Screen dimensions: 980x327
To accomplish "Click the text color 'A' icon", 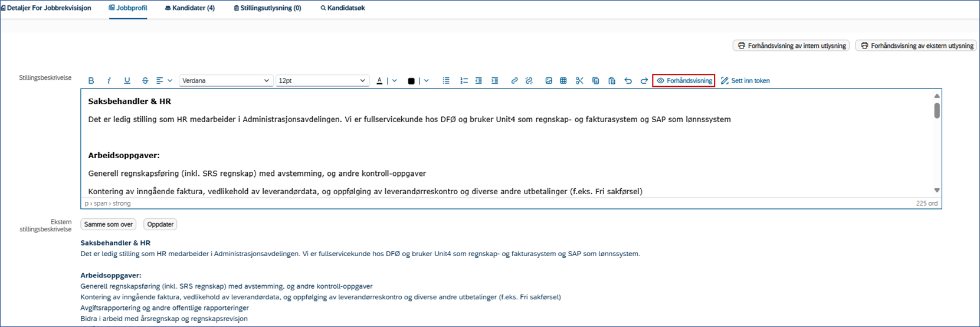I will (379, 81).
